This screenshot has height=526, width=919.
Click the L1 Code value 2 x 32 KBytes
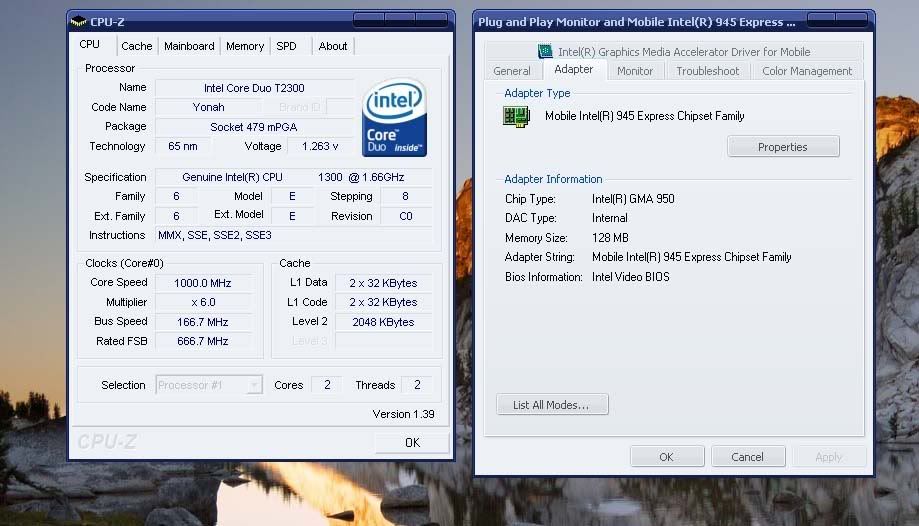point(383,302)
